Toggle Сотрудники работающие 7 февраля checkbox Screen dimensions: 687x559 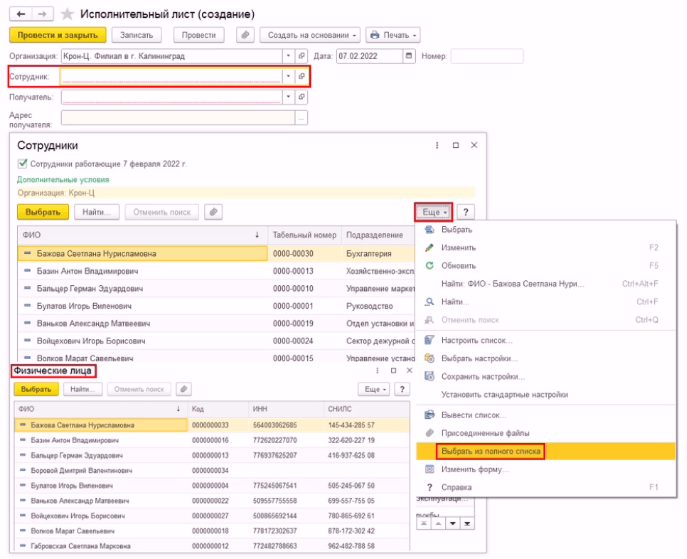(23, 163)
